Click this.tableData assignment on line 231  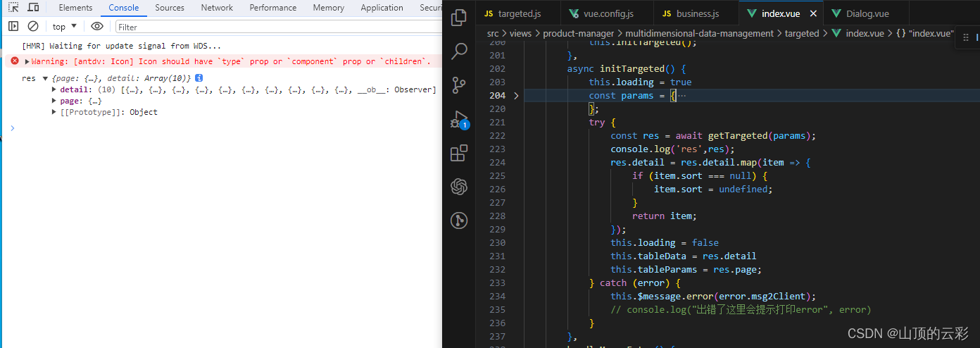coord(683,256)
